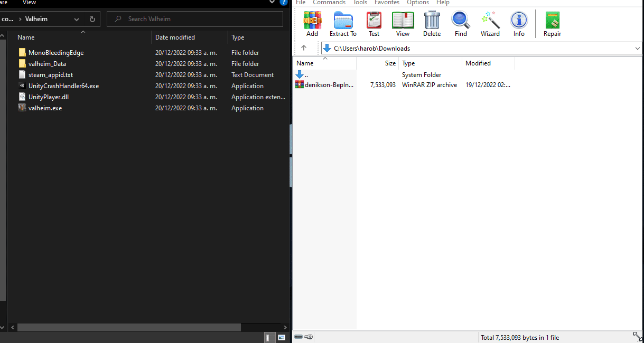Viewport: 644px width, 343px height.
Task: Click the blue arrow icon in WinRAR address bar
Action: (x=327, y=48)
